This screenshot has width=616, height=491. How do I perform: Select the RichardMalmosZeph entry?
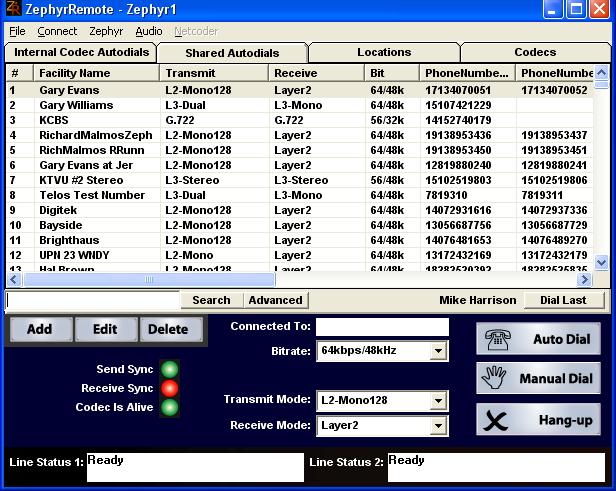(299, 135)
